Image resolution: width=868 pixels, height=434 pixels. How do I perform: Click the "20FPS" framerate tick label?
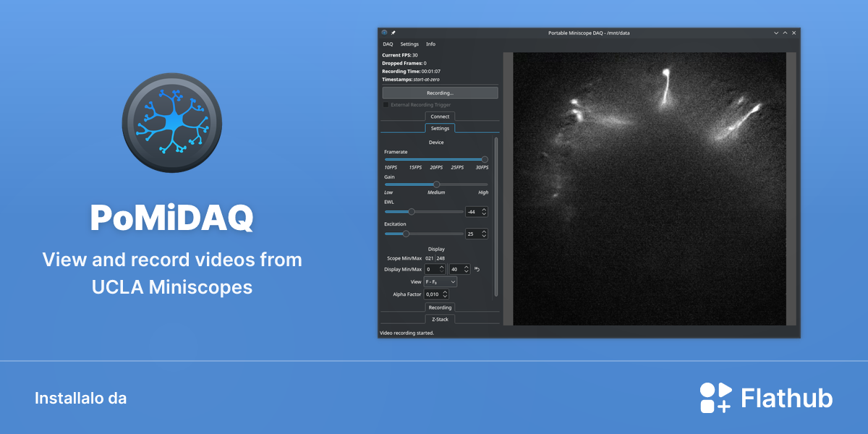436,168
